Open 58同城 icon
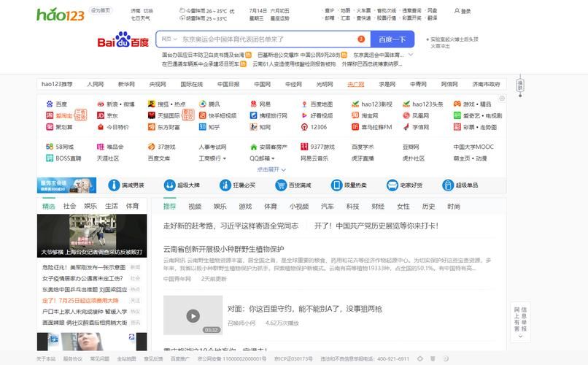 (x=50, y=147)
